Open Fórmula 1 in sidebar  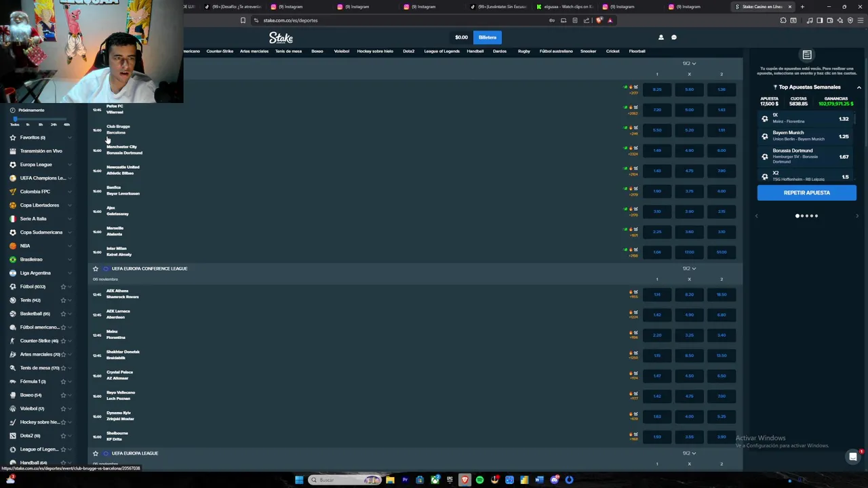coord(33,382)
